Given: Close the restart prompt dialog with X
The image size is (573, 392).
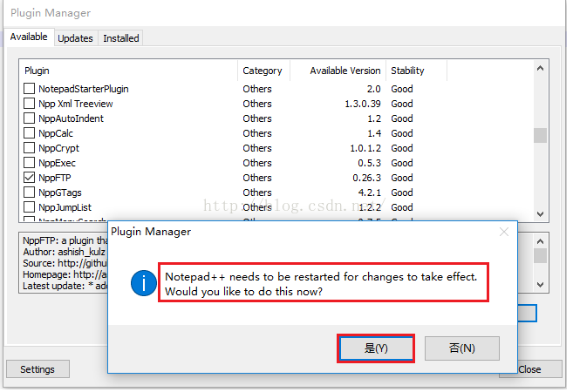Looking at the screenshot, I should pos(503,232).
